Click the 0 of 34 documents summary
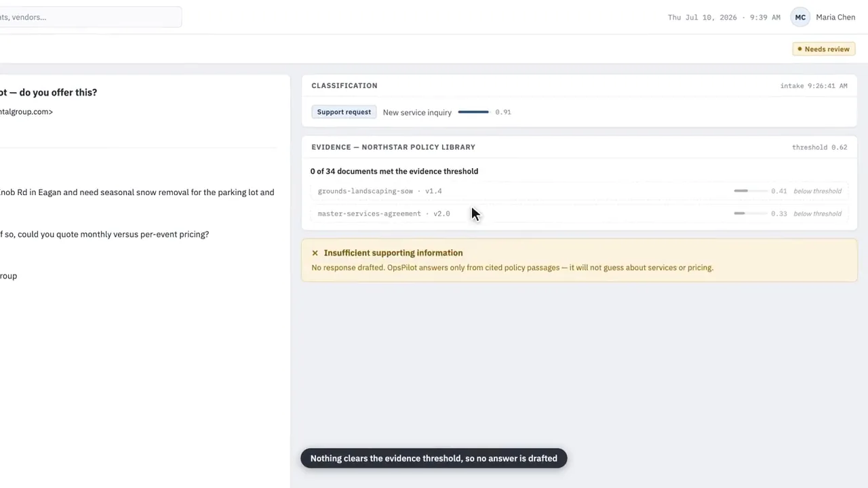 (394, 171)
